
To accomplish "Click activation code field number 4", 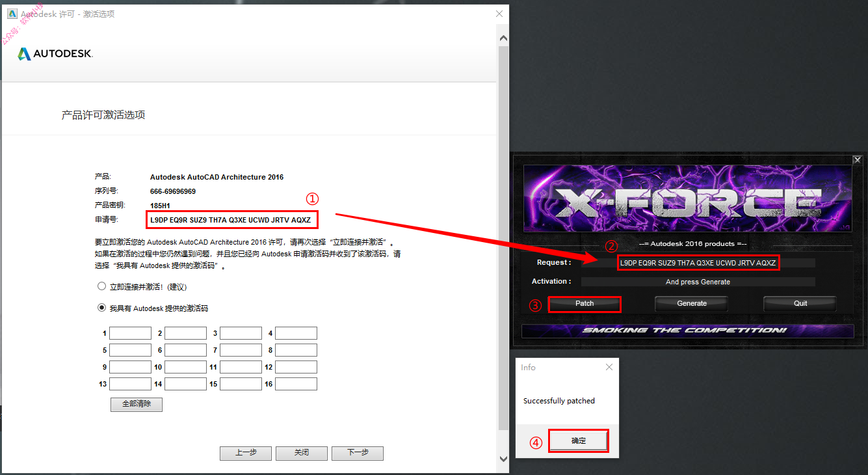I will (296, 333).
